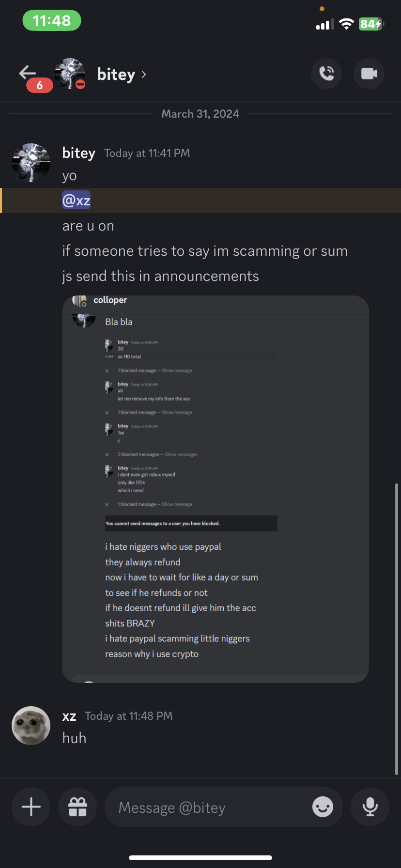Tap the xz username above "huh"
The height and width of the screenshot is (868, 401).
(x=69, y=716)
